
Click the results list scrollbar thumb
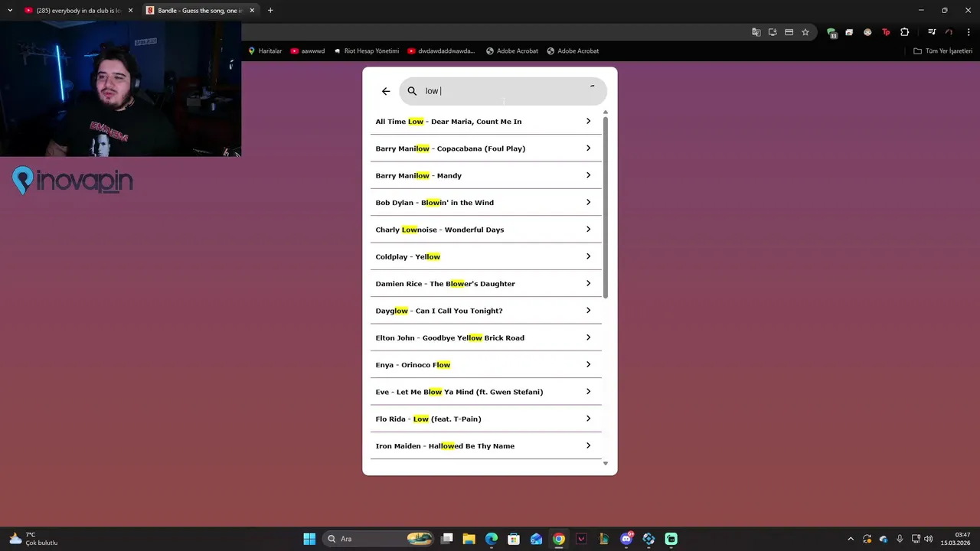(x=606, y=207)
